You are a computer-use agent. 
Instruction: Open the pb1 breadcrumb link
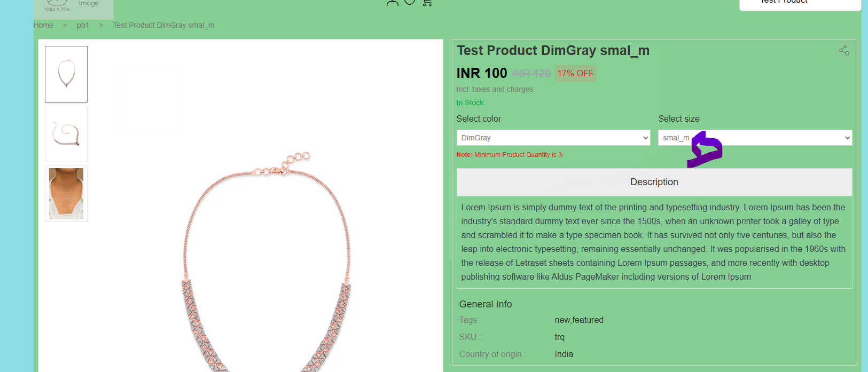pyautogui.click(x=83, y=25)
